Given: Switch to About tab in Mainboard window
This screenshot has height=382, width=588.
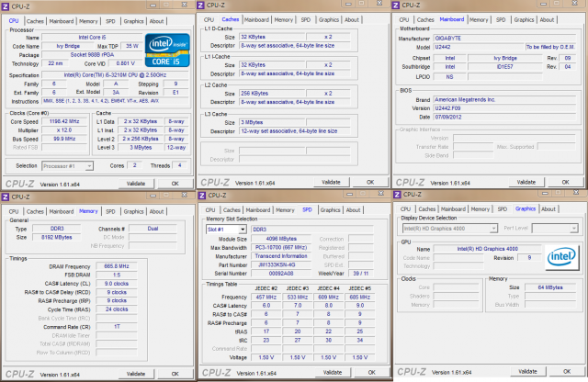Looking at the screenshot, I should click(548, 18).
